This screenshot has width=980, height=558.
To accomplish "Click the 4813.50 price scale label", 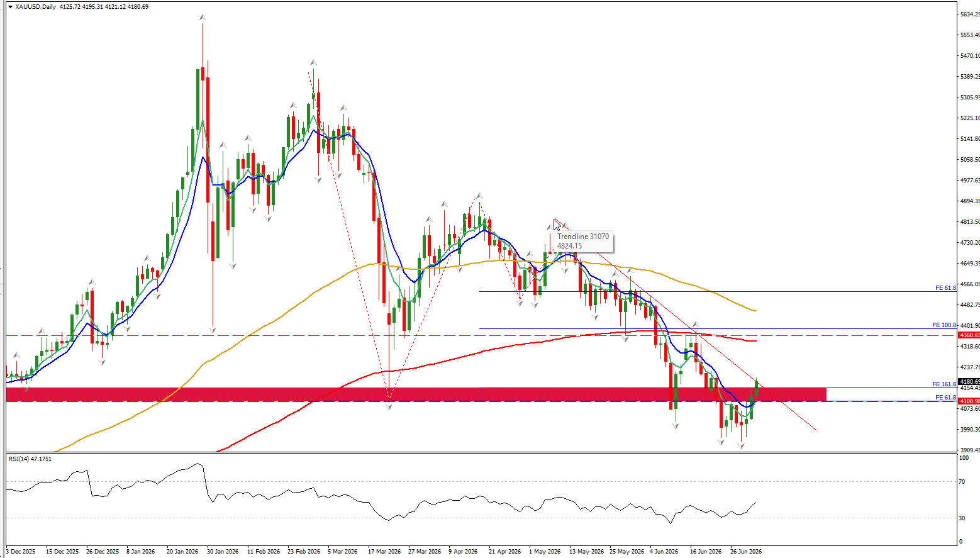I will point(969,222).
